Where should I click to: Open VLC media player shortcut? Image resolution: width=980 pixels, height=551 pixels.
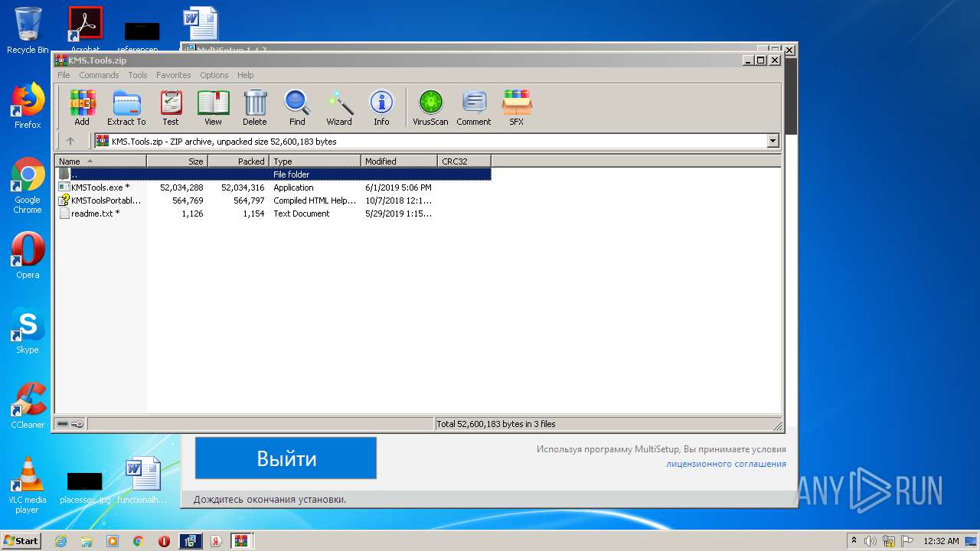point(28,485)
